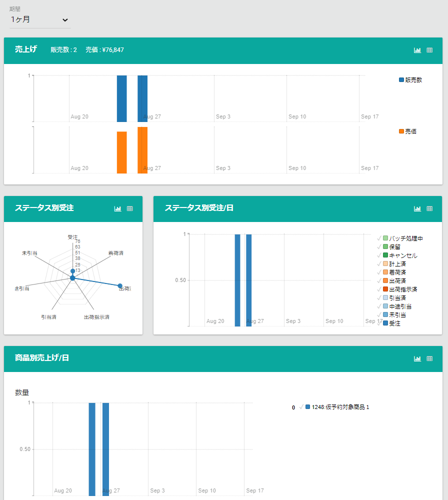Toggle 中途引当 legend checkmark
This screenshot has height=500, width=448.
[x=379, y=306]
